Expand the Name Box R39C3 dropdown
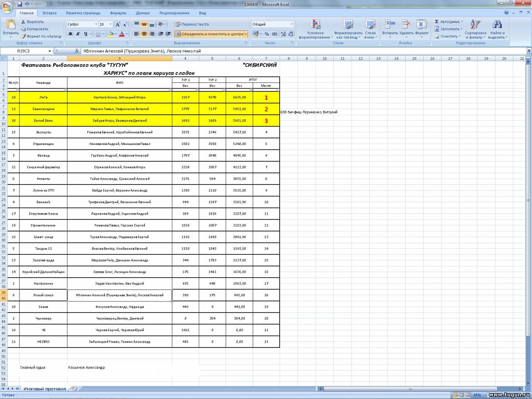Viewport: 532px width, 399px height. point(50,51)
